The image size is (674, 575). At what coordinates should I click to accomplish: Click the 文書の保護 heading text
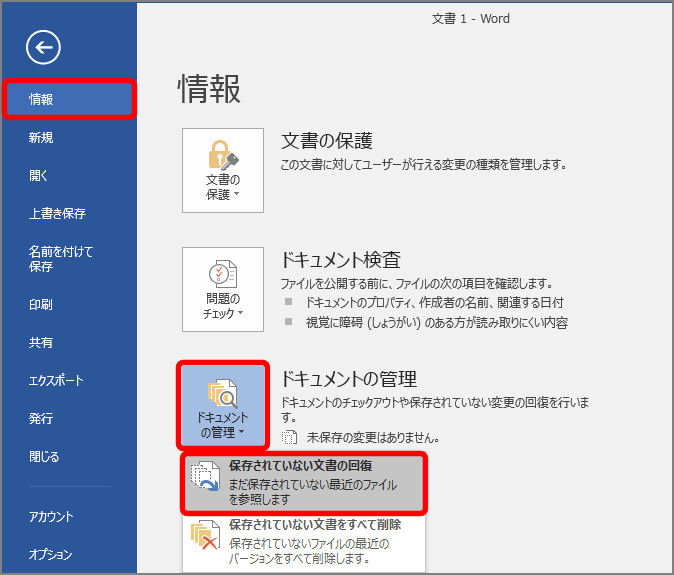coord(327,141)
